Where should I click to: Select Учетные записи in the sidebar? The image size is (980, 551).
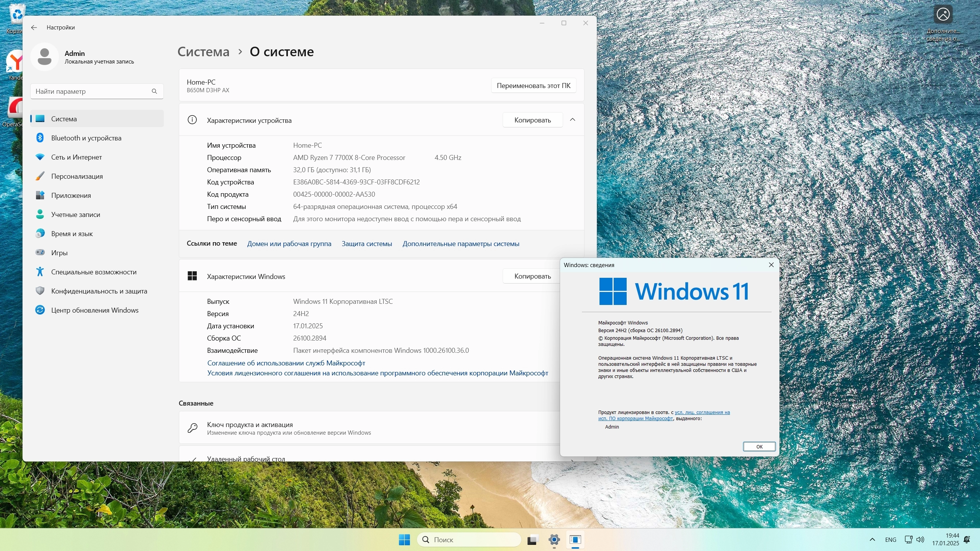75,215
